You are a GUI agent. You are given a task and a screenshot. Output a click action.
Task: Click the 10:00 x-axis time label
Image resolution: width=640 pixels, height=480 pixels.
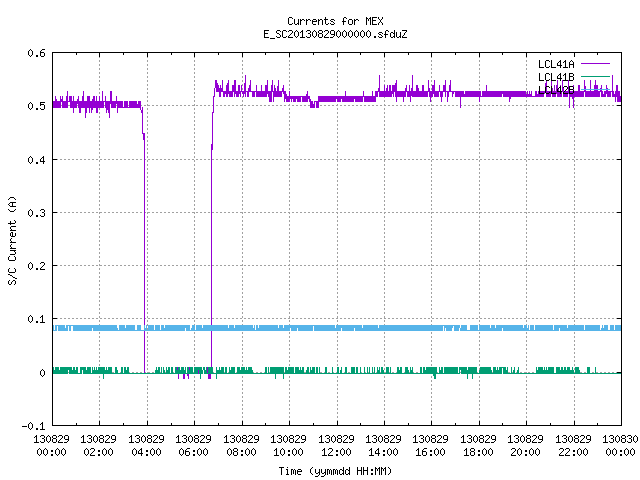[x=288, y=452]
